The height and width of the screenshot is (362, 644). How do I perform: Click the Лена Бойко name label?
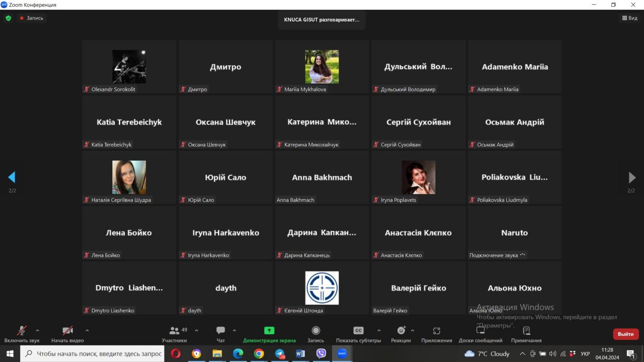(106, 255)
